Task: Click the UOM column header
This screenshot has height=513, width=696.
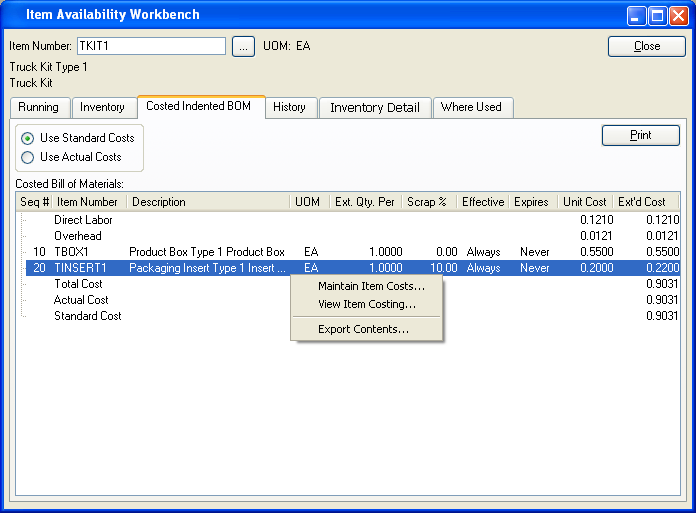Action: pos(308,202)
